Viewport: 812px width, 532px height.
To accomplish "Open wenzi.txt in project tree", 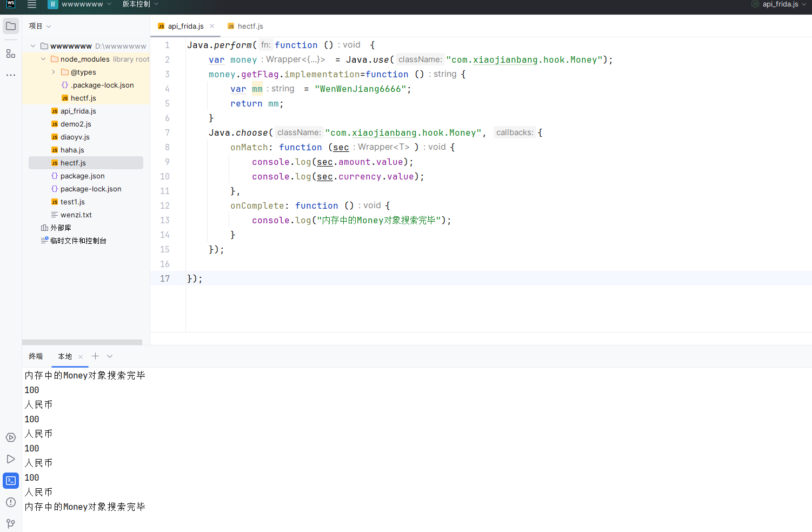I will pyautogui.click(x=76, y=215).
